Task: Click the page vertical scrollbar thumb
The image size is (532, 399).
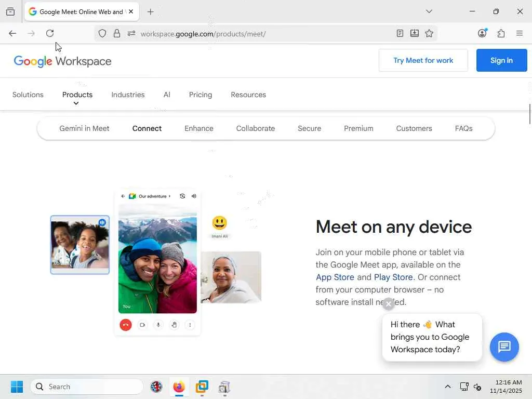Action: 529,114
